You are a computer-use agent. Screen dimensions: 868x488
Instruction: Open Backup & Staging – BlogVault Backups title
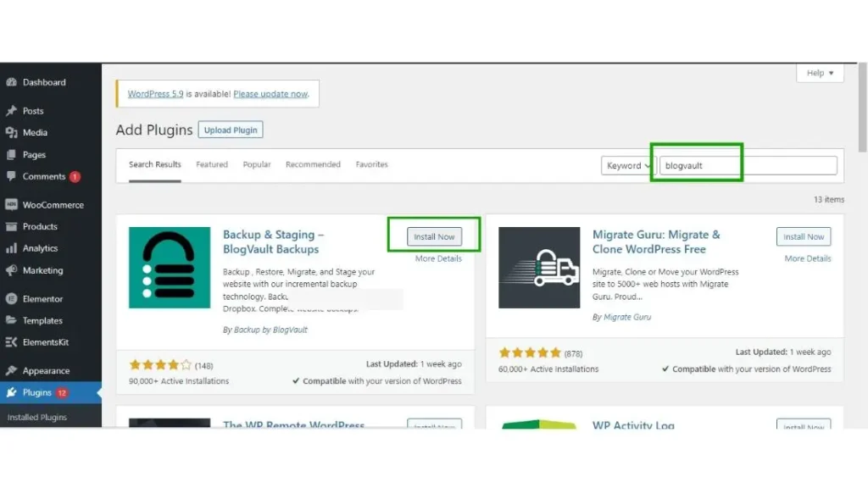click(274, 241)
